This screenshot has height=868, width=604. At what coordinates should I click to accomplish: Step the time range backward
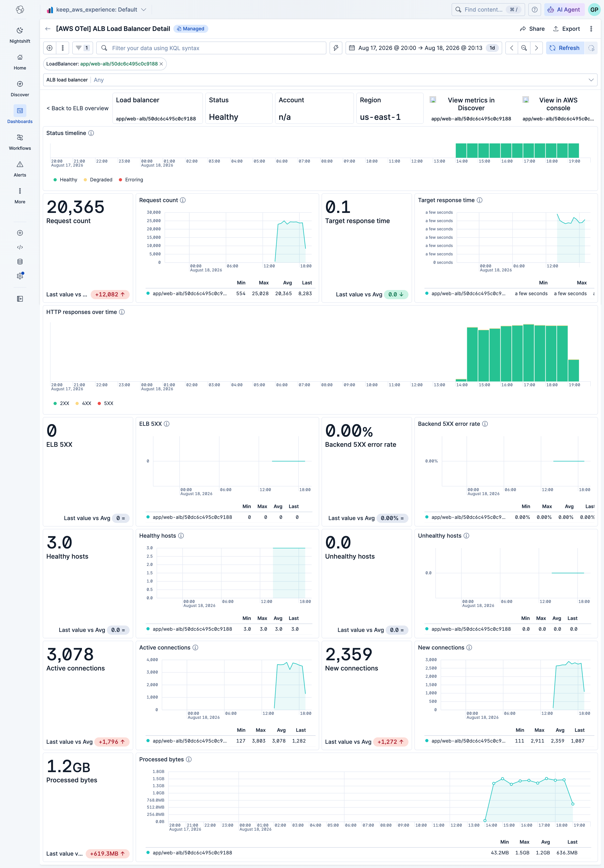pos(511,48)
